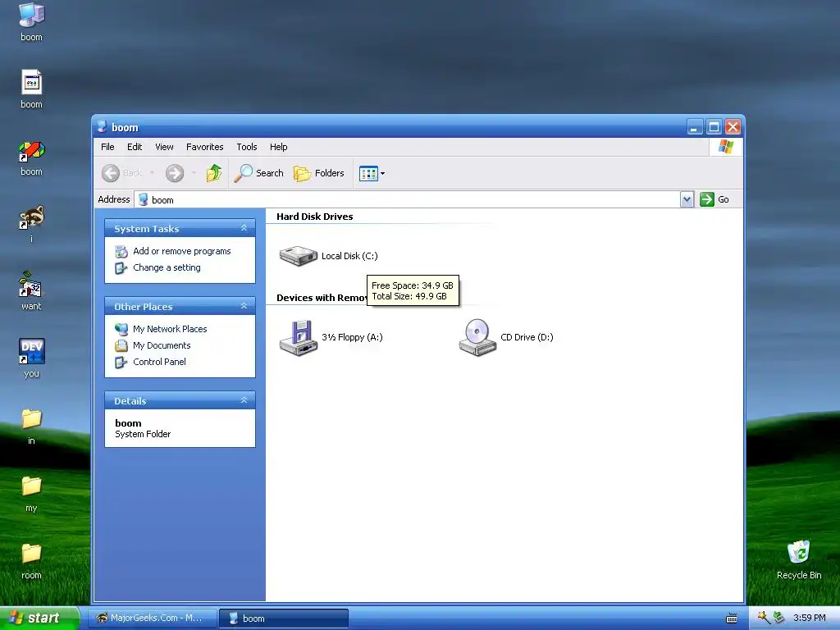The width and height of the screenshot is (840, 630).
Task: Click Add or remove programs link
Action: pyautogui.click(x=181, y=251)
